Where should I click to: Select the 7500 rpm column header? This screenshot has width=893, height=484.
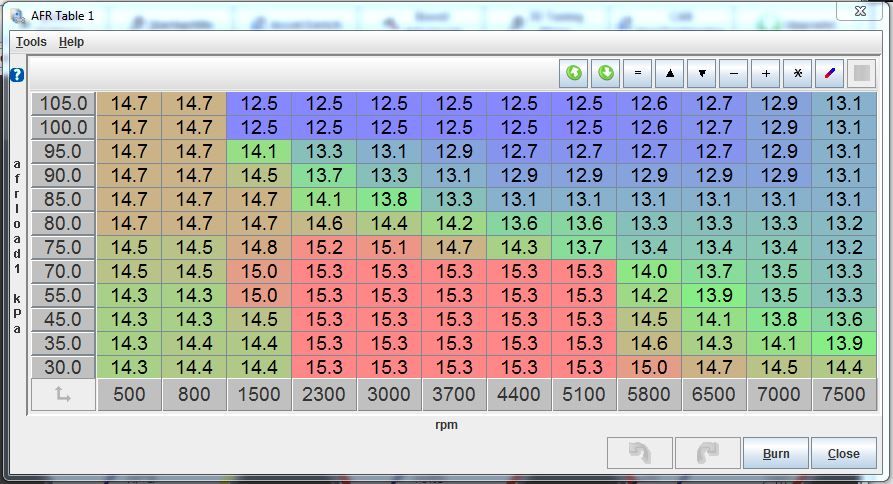tap(843, 395)
